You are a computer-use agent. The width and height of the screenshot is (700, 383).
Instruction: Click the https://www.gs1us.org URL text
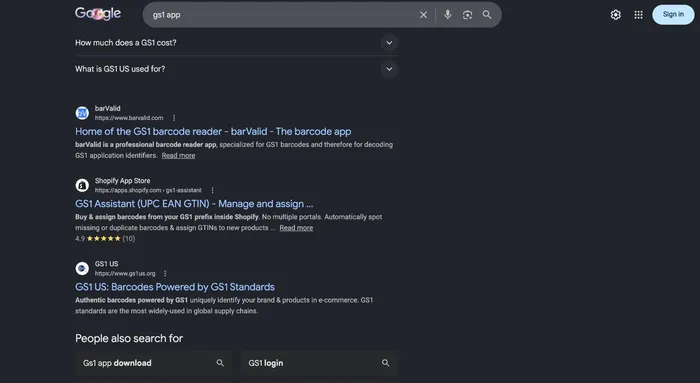pyautogui.click(x=125, y=273)
